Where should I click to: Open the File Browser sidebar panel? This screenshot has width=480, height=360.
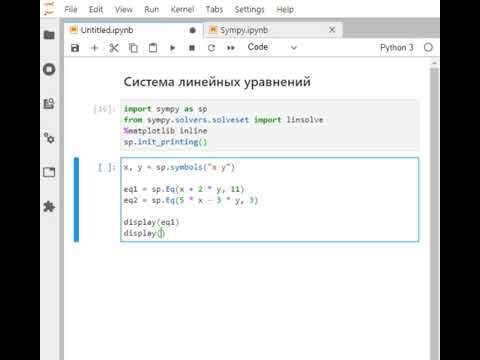pyautogui.click(x=49, y=35)
